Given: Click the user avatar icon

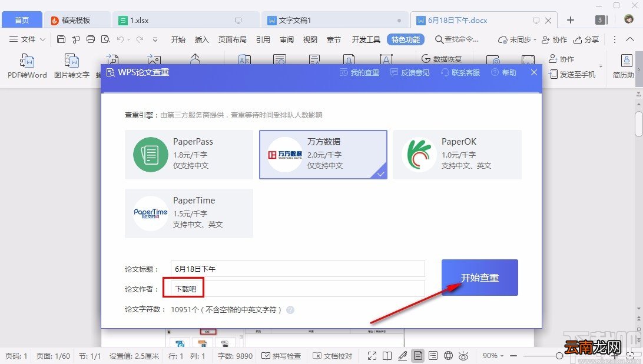Looking at the screenshot, I should [629, 19].
